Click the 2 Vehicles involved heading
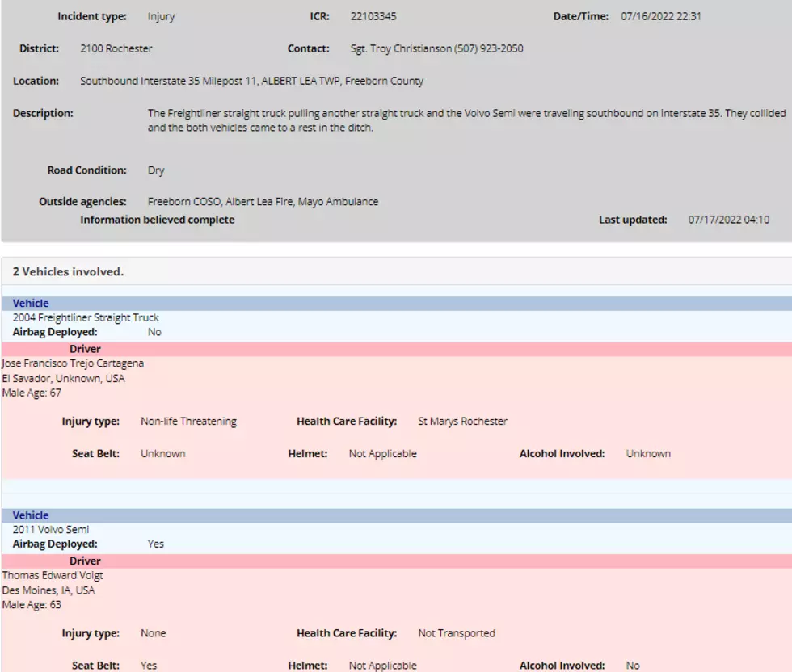Image resolution: width=792 pixels, height=672 pixels. [68, 271]
